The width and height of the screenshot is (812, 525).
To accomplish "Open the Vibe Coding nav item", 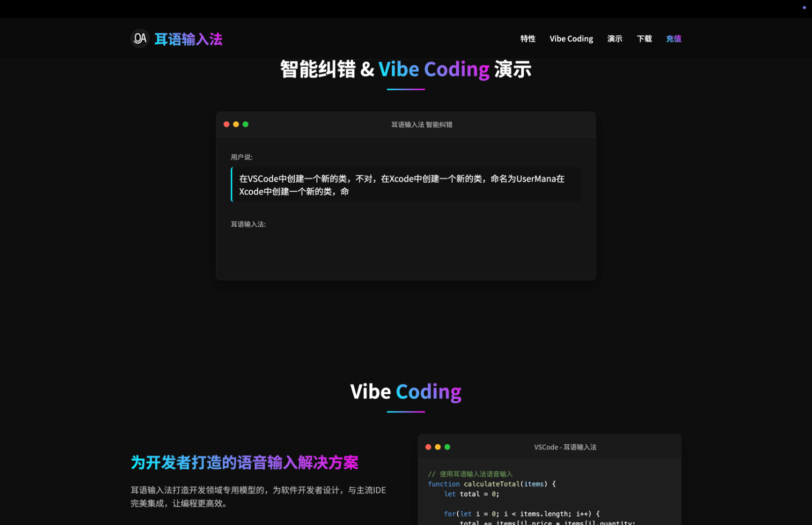I will [571, 39].
